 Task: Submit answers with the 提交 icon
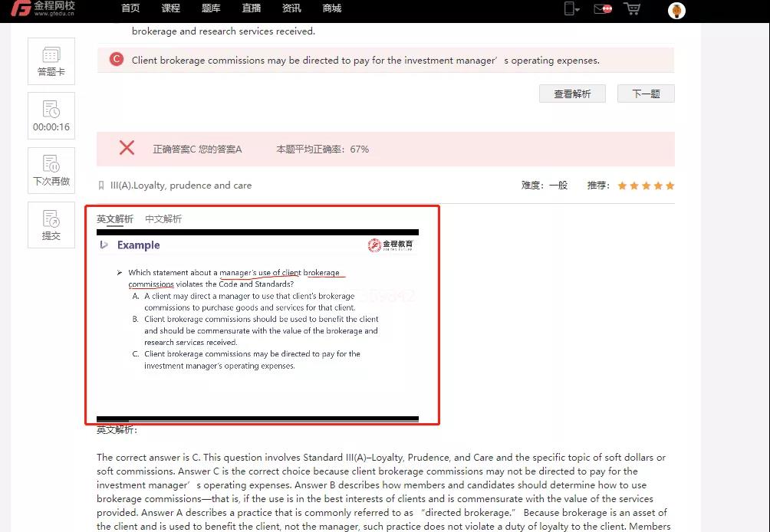(x=51, y=225)
